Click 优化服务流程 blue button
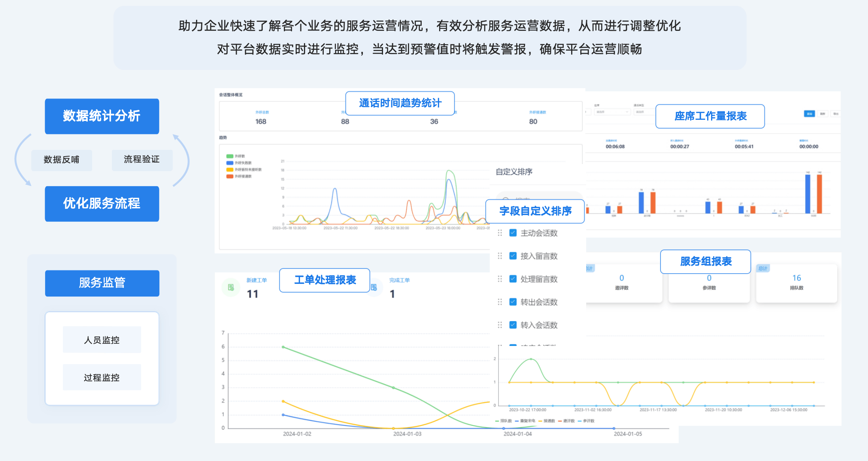Screen dimensions: 868x461 point(102,204)
